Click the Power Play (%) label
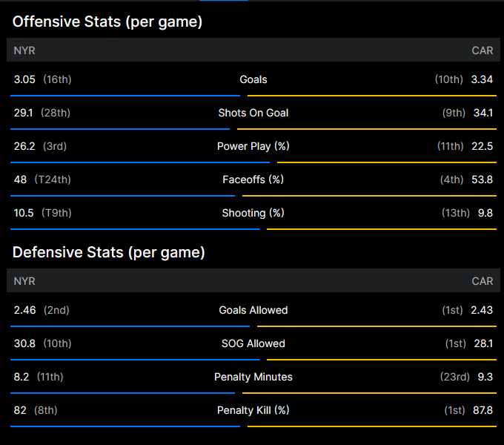This screenshot has width=504, height=445. 253,146
